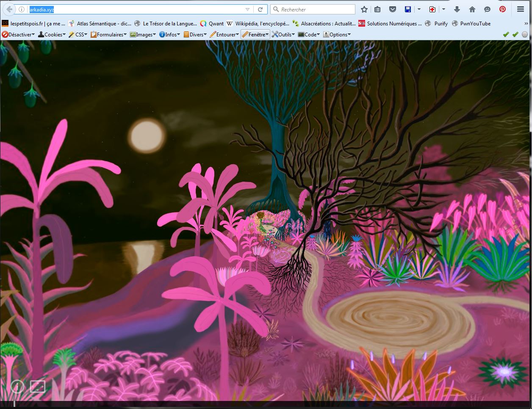Click the bookmark star icon

(364, 9)
